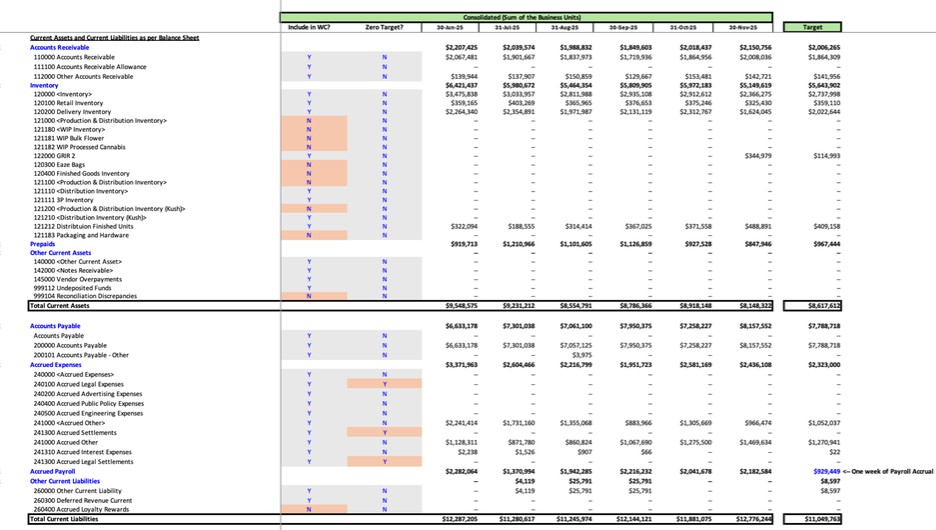Screen dimensions: 936x530
Task: Click the blue Inventory section heading
Action: pos(45,85)
